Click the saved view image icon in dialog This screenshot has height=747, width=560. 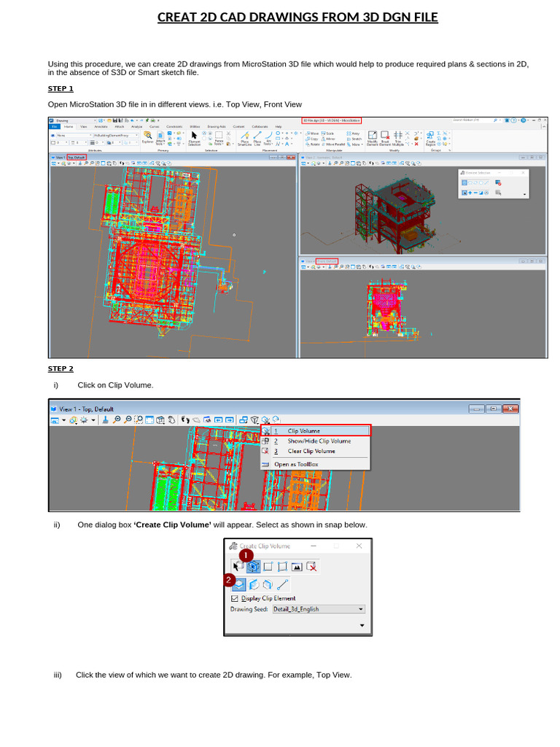click(x=297, y=566)
